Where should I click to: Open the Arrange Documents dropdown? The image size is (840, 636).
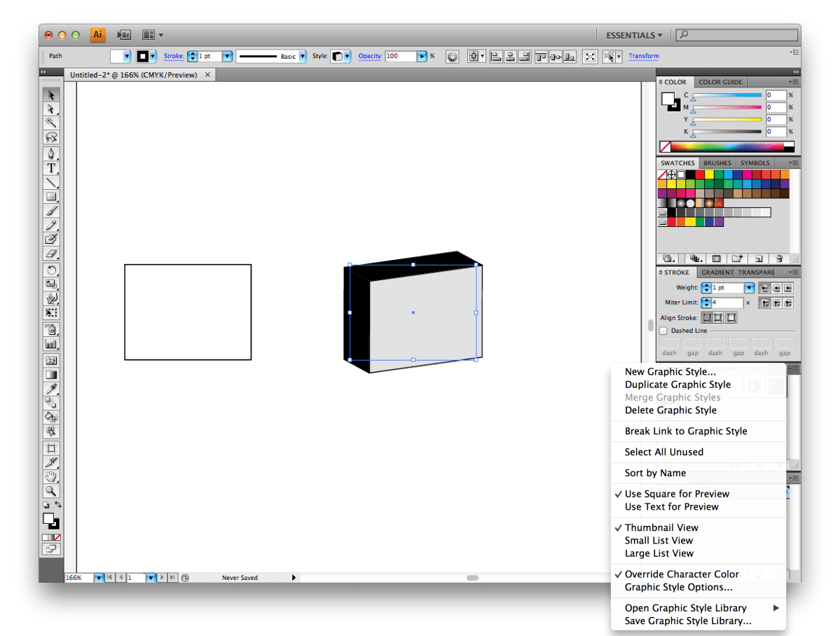[x=152, y=35]
